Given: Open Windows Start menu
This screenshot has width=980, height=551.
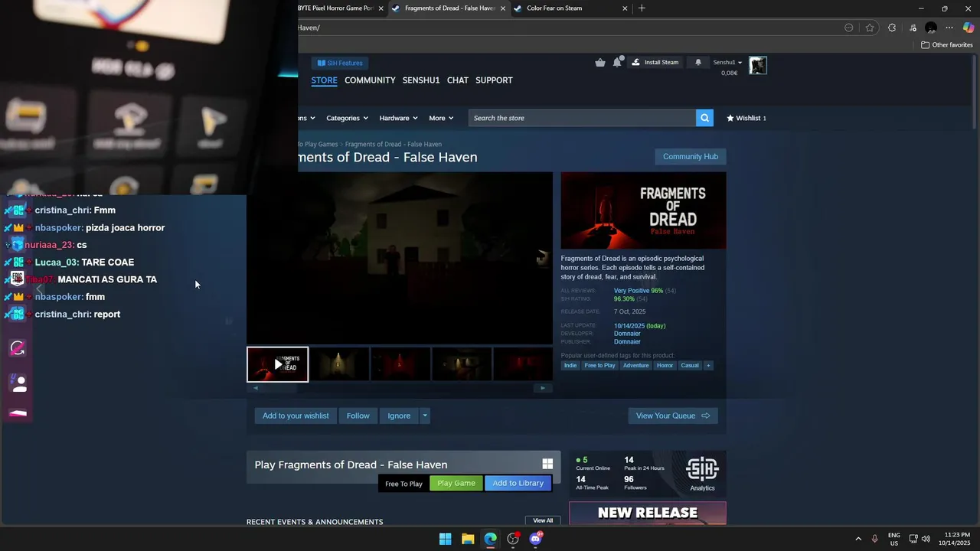Looking at the screenshot, I should [445, 539].
